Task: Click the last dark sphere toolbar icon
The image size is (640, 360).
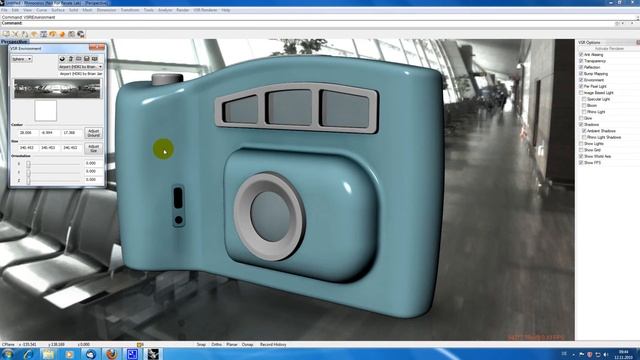Action: [x=81, y=34]
